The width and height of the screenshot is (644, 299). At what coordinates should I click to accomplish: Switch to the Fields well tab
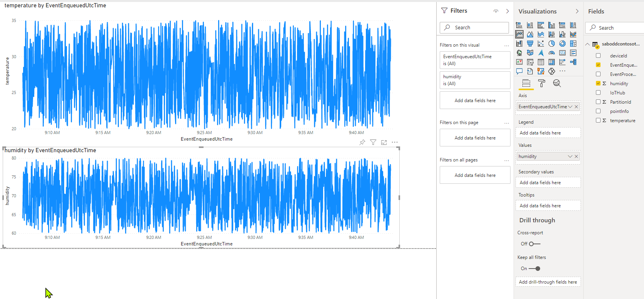pyautogui.click(x=526, y=83)
